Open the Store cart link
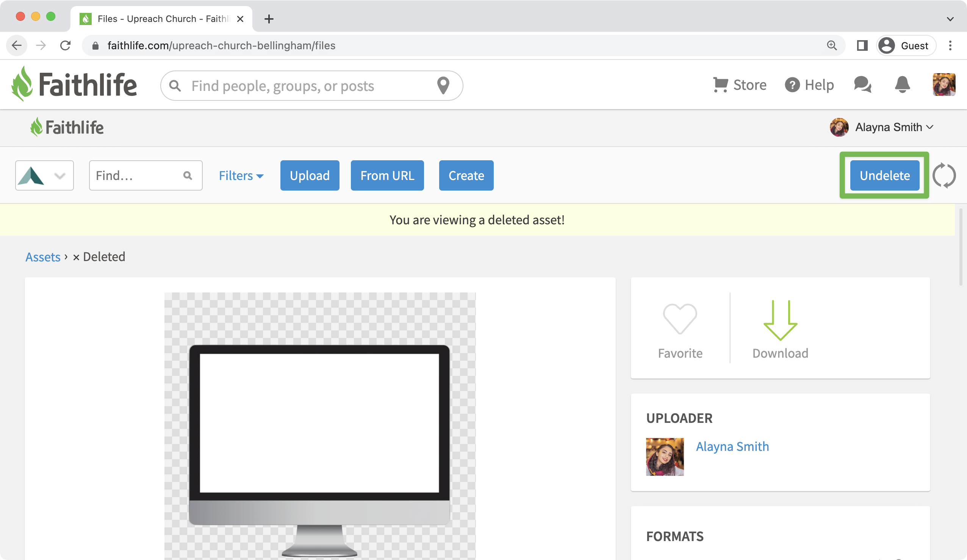The image size is (967, 560). click(x=739, y=85)
